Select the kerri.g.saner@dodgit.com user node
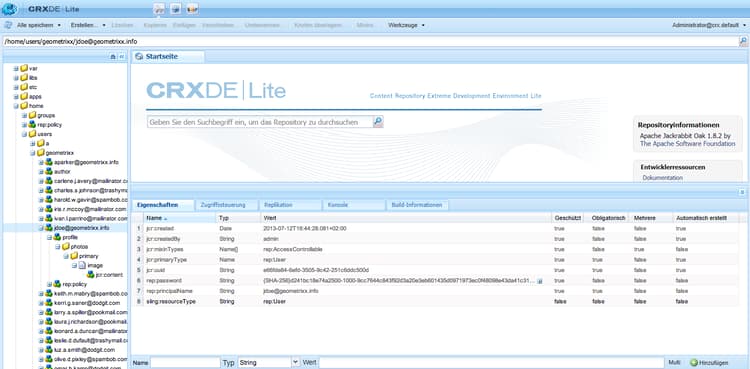 [x=87, y=303]
